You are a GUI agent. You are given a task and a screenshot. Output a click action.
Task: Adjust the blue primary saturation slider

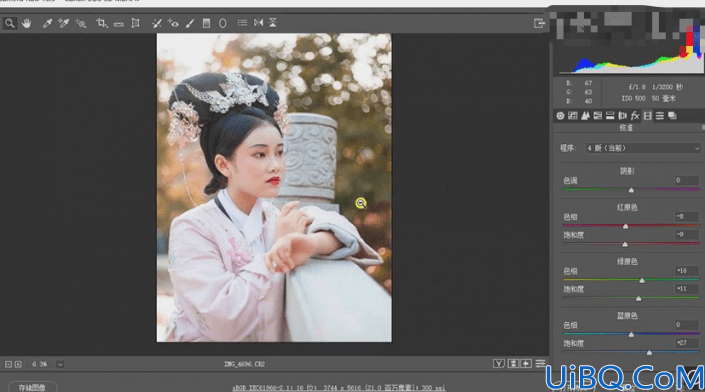(649, 353)
